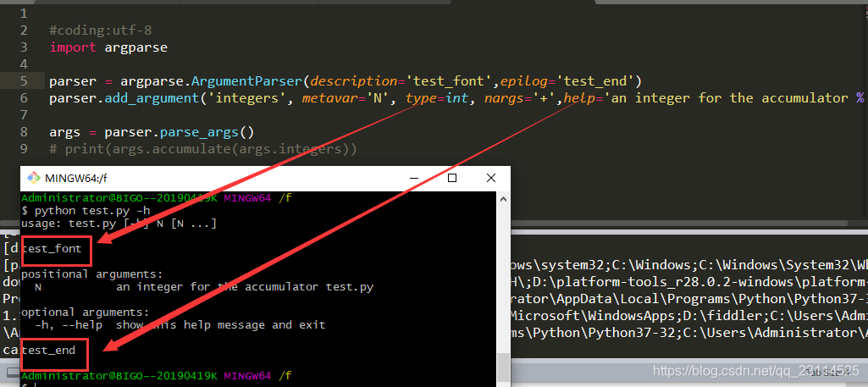Viewport: 868px width, 387px height.
Task: Close the MINGW64:/f terminal window
Action: [491, 178]
